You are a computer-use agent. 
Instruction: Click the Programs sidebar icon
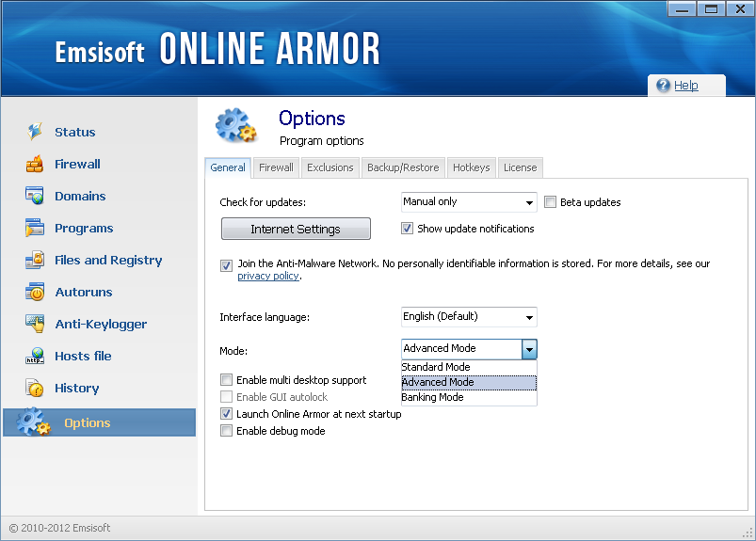[x=35, y=228]
